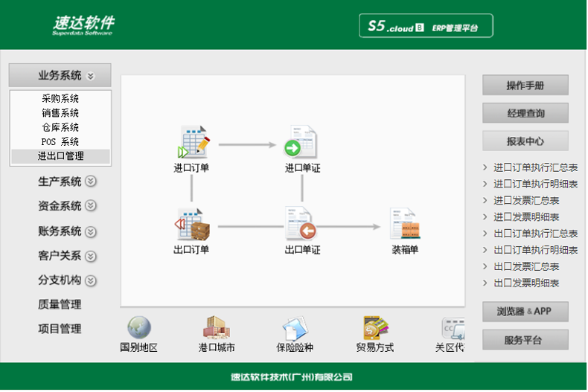The width and height of the screenshot is (588, 392).
Task: Open the 港口城市 port city icon
Action: pyautogui.click(x=217, y=327)
